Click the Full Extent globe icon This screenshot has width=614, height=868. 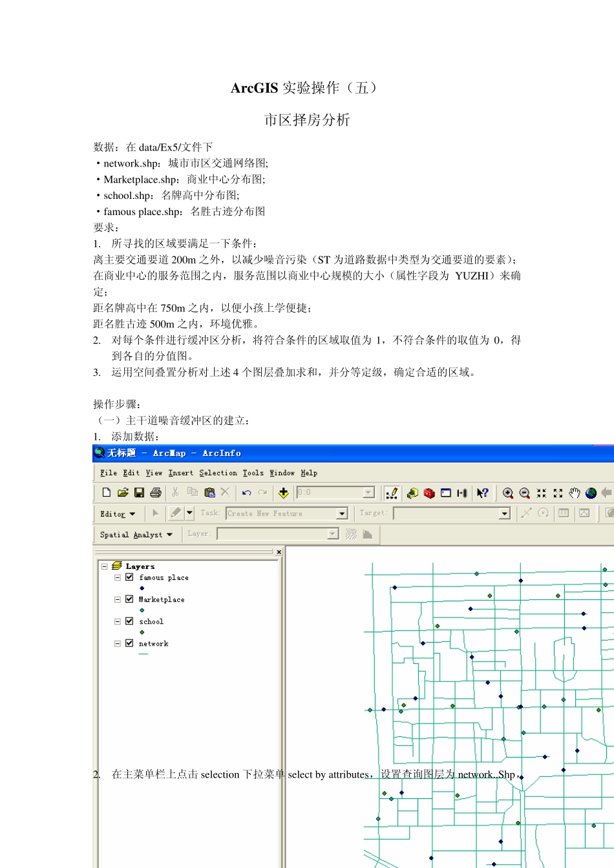click(591, 493)
